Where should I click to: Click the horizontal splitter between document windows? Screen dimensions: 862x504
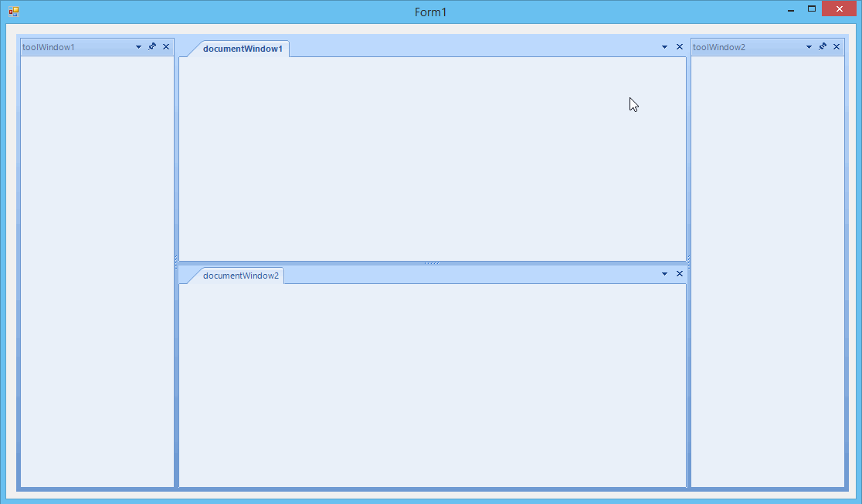coord(433,263)
